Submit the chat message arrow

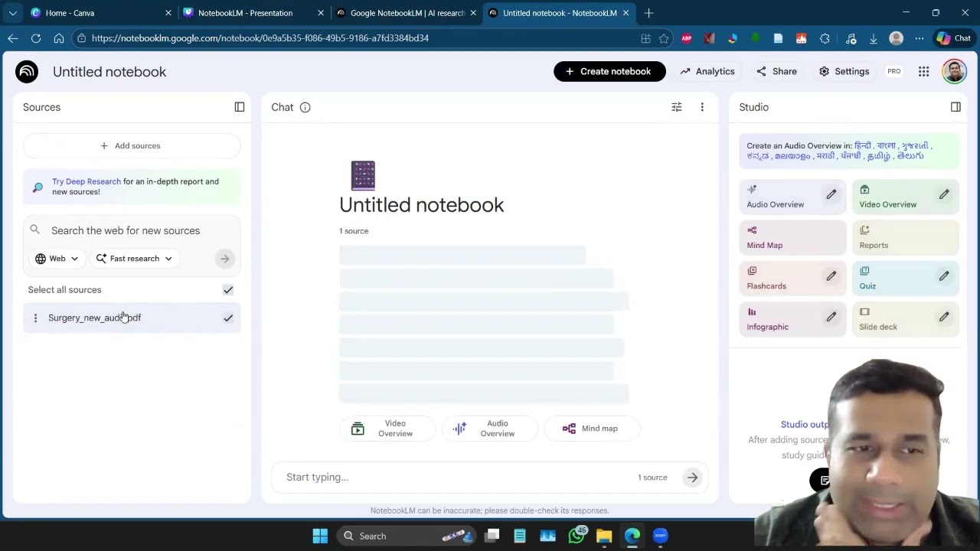(x=692, y=478)
